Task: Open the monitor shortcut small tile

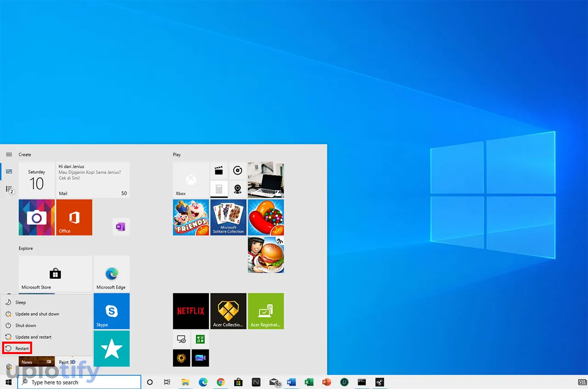Action: [181, 339]
